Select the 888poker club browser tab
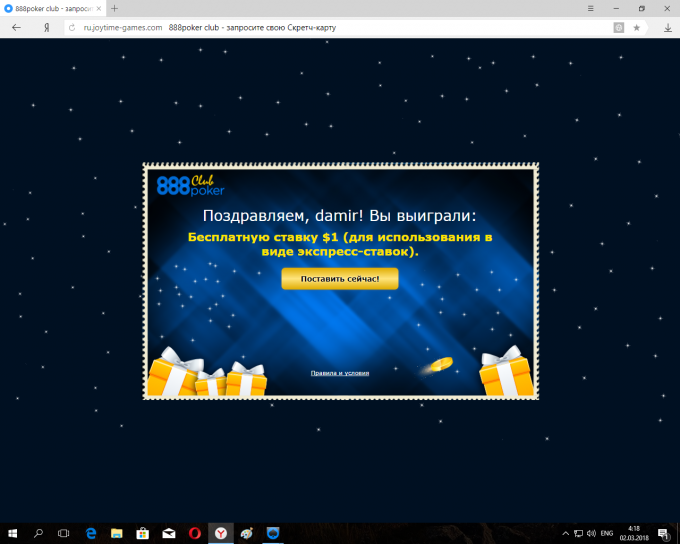 tap(52, 8)
